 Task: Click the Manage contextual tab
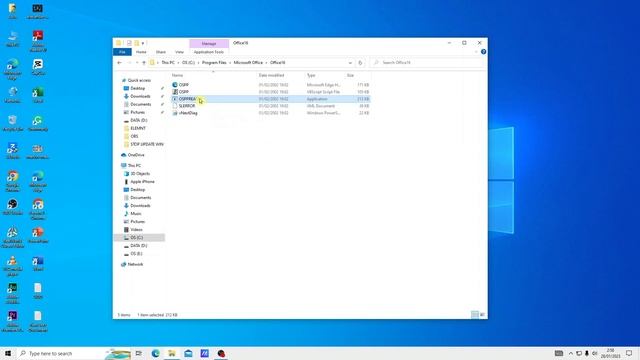[x=209, y=43]
